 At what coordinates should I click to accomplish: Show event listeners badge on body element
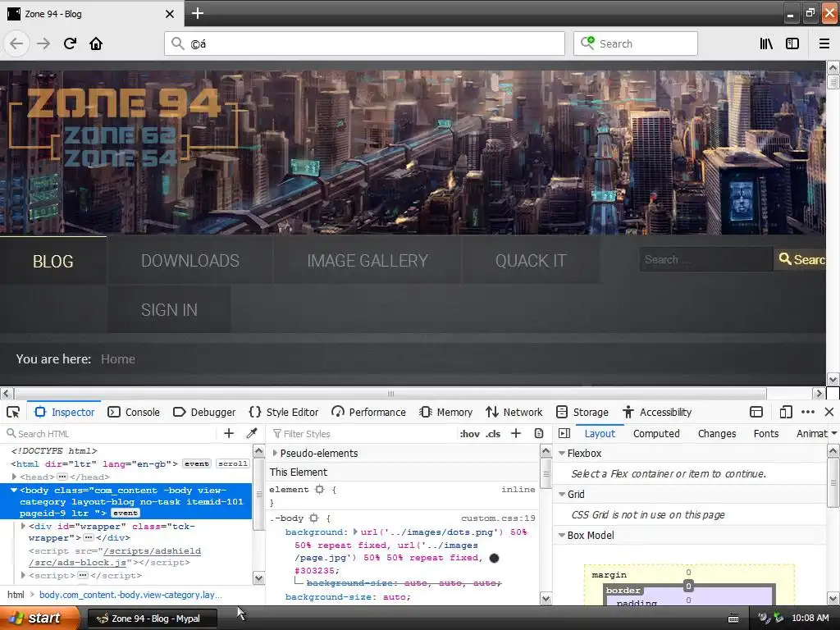126,514
